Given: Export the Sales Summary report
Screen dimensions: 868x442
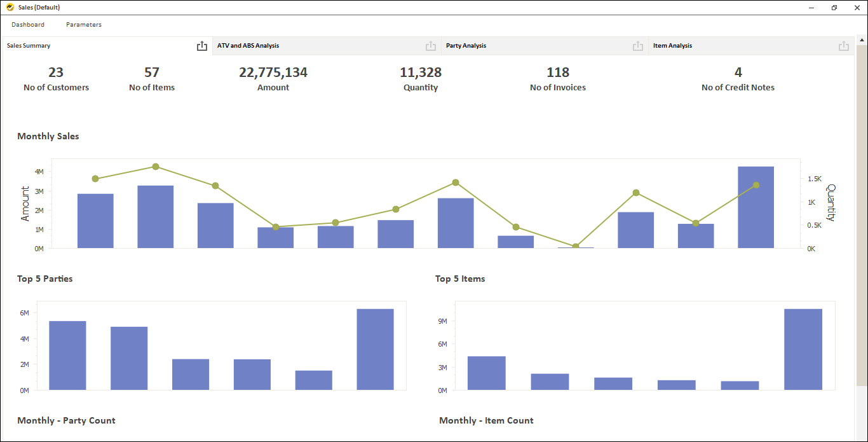Looking at the screenshot, I should [202, 45].
